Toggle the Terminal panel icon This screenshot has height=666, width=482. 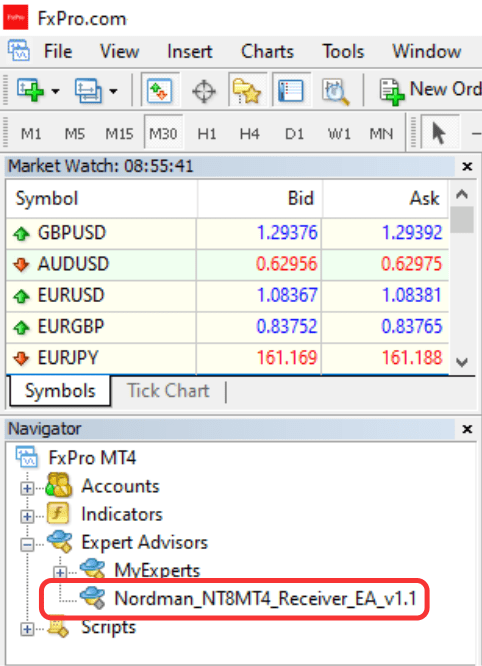(291, 90)
